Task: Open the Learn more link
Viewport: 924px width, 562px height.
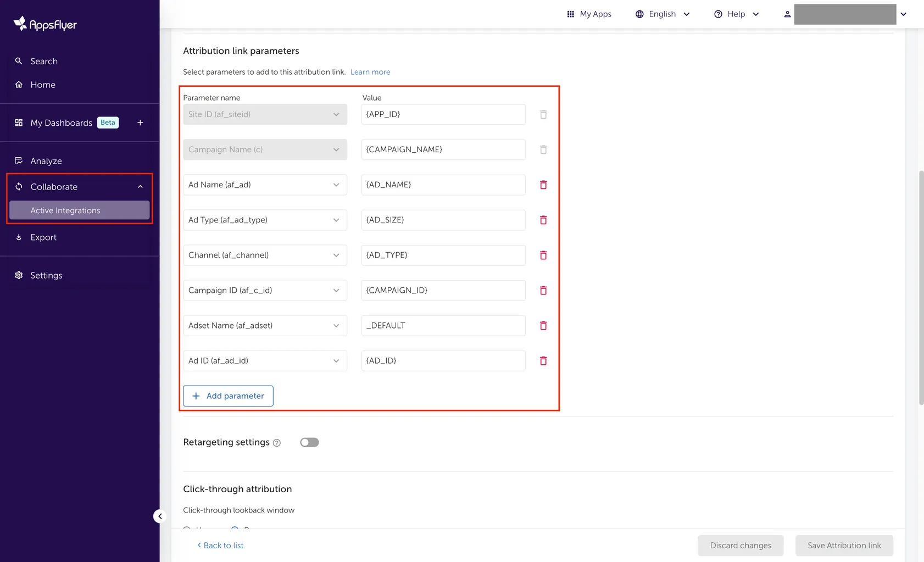Action: [x=370, y=71]
